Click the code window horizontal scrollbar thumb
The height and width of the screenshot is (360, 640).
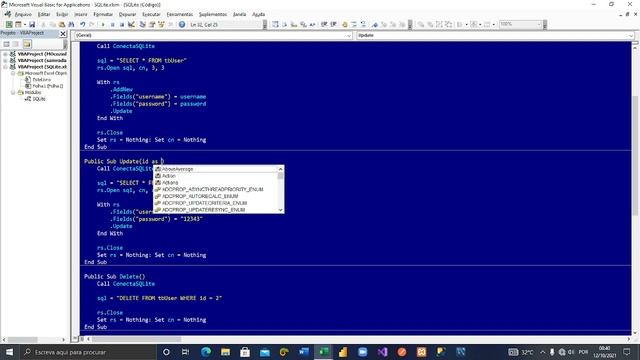click(136, 339)
